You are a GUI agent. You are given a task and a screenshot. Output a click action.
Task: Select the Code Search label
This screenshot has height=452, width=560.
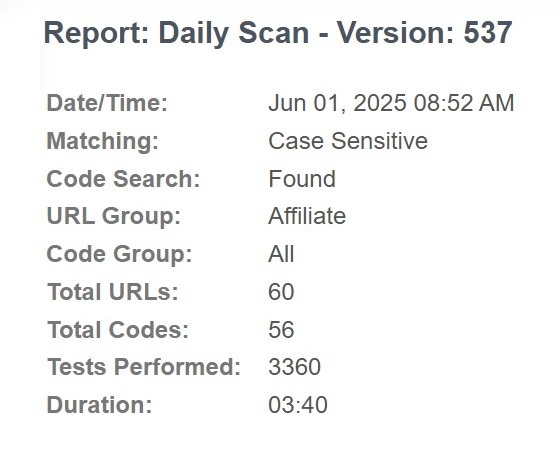point(123,179)
